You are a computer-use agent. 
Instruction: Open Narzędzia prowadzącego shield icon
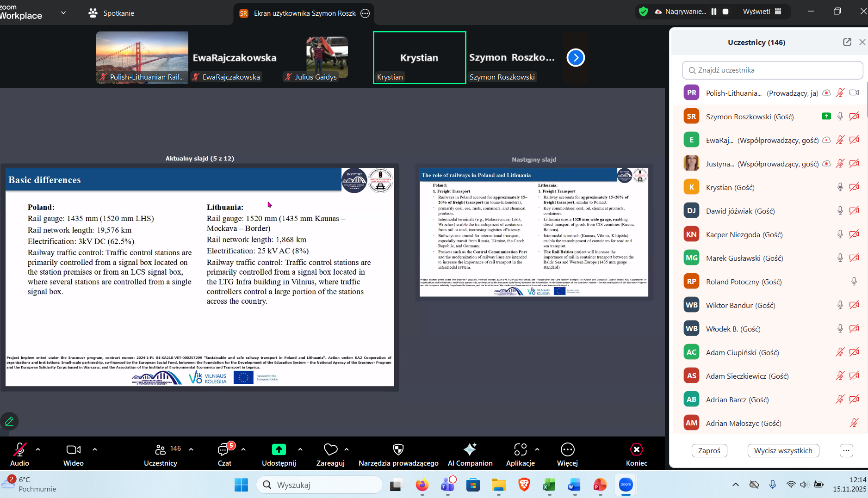(x=398, y=449)
